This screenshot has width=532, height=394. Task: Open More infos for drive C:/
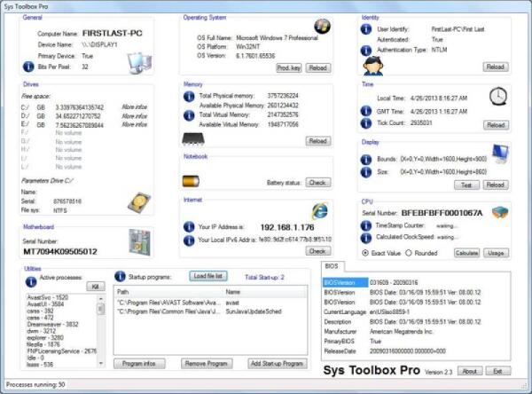tap(133, 106)
